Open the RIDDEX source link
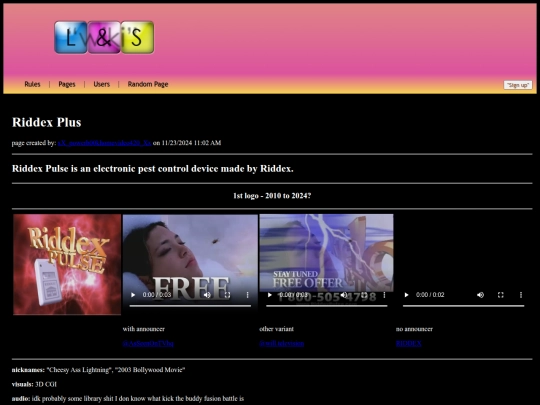This screenshot has height=405, width=540. point(408,343)
